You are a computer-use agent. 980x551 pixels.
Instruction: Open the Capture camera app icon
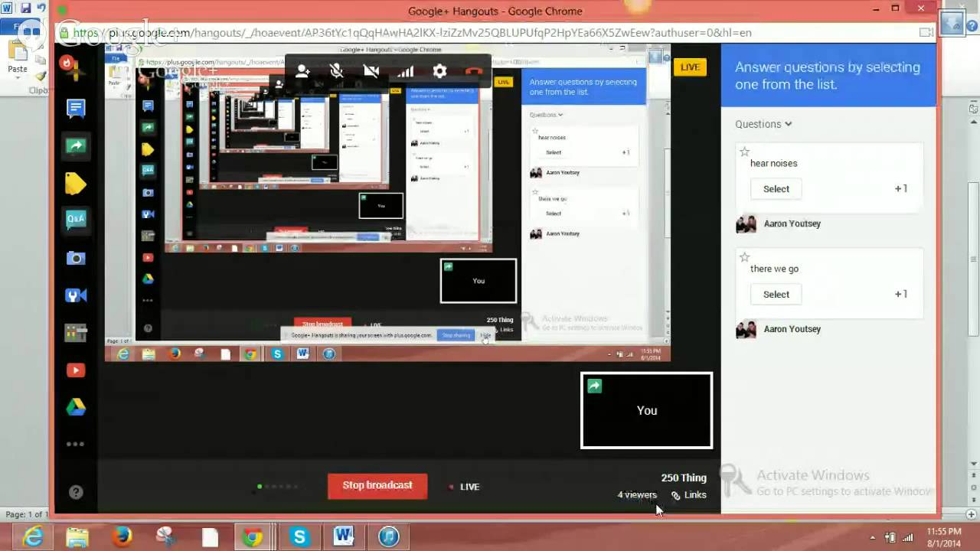pos(76,258)
